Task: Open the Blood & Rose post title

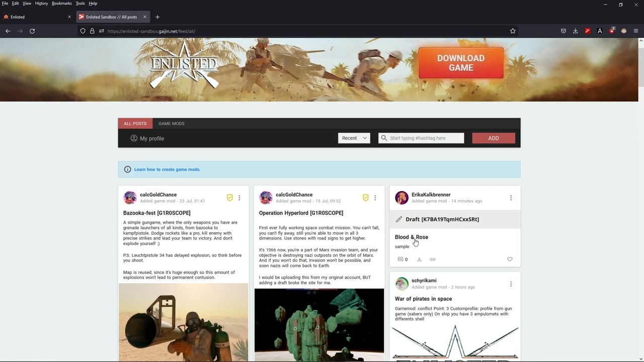Action: pos(412,237)
